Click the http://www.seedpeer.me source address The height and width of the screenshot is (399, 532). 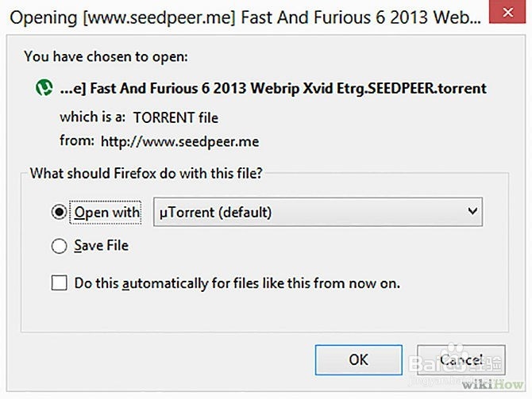click(x=179, y=142)
